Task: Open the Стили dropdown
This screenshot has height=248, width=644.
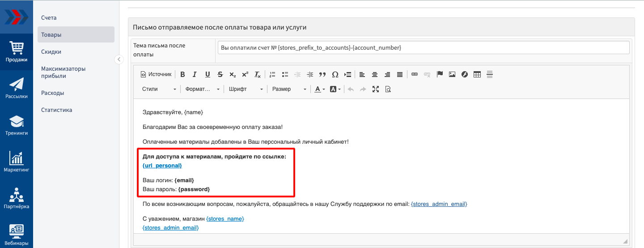Action: (159, 89)
